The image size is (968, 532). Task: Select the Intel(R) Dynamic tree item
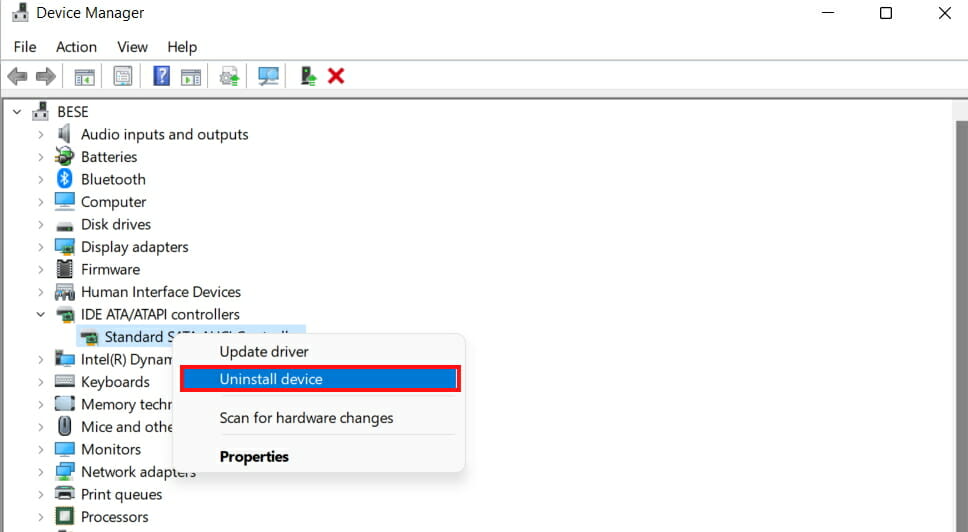coord(127,360)
